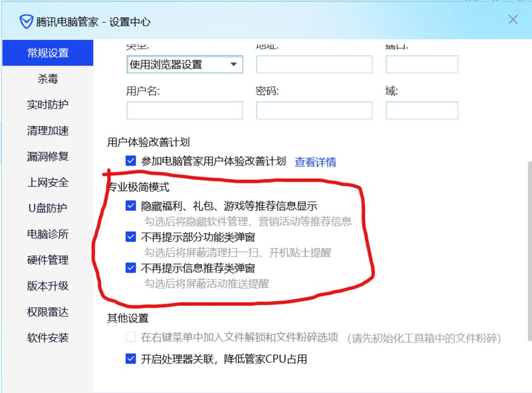Open the 实时防护 settings section
532x393 pixels.
tap(47, 105)
